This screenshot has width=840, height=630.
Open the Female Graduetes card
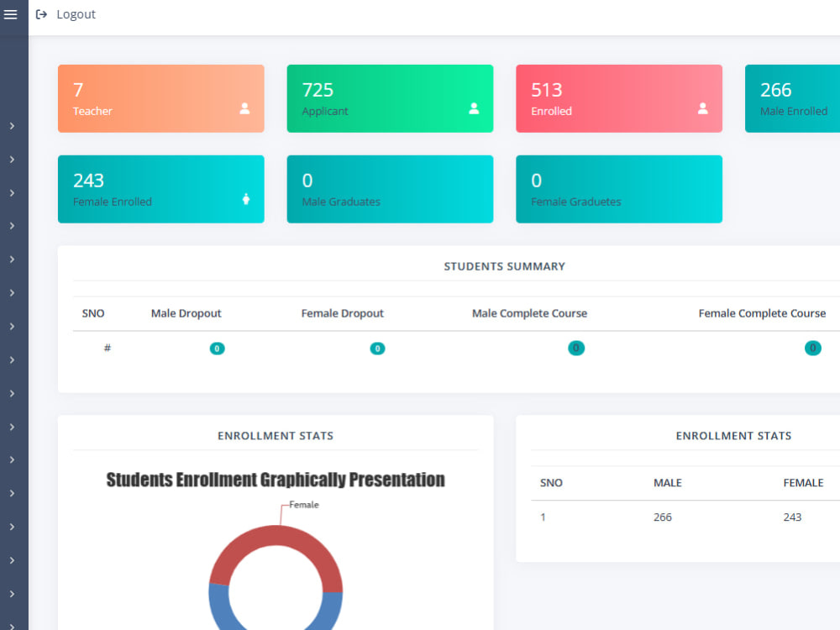tap(619, 189)
